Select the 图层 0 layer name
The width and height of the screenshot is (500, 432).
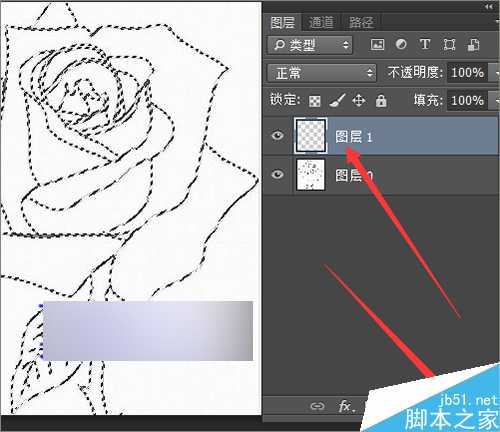[353, 175]
